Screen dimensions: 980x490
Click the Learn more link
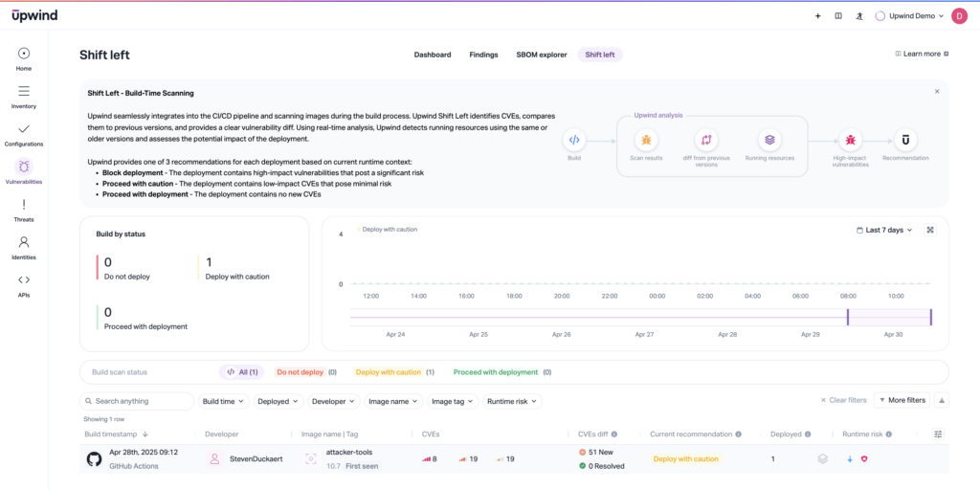point(921,55)
